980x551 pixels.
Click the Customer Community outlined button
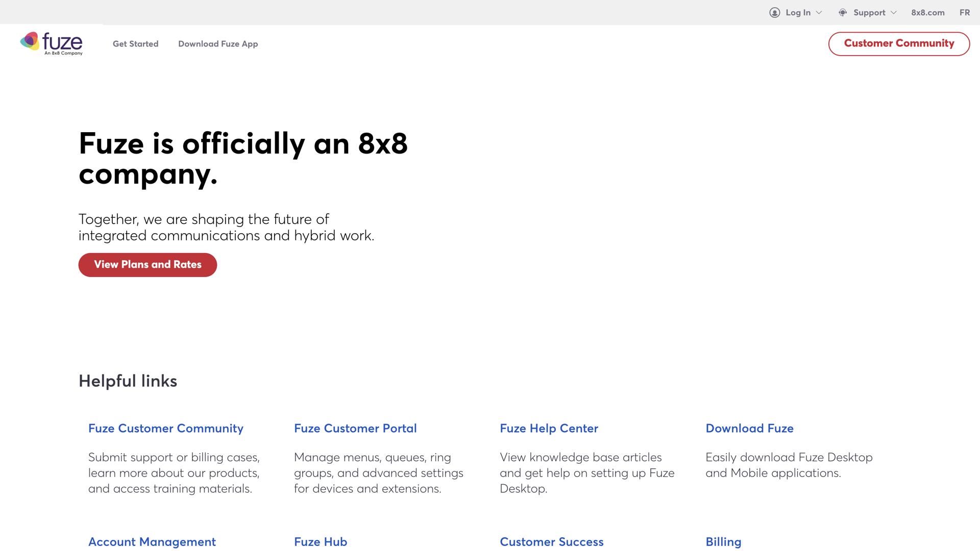coord(899,43)
